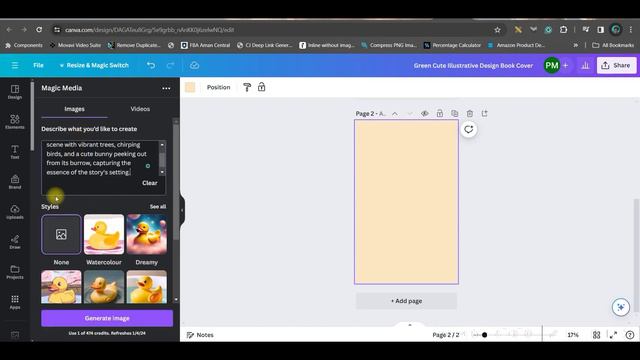Click the comment refresh bubble beside the page

pos(469,129)
